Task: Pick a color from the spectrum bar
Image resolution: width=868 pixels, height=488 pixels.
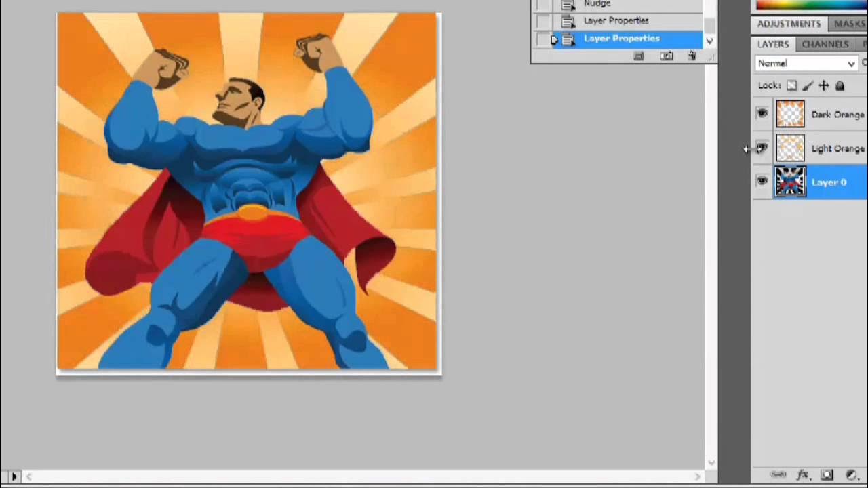Action: tap(812, 5)
